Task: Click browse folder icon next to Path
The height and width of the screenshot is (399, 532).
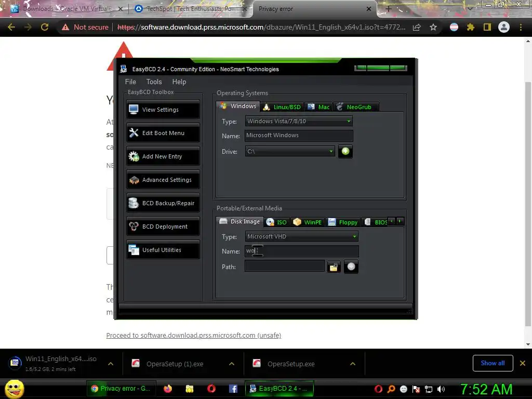Action: (x=334, y=267)
